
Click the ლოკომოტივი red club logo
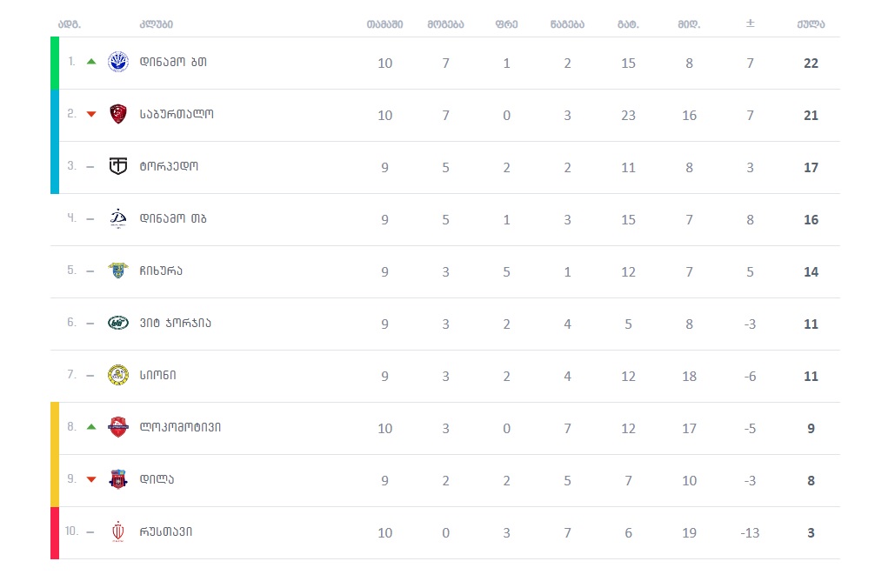coord(118,427)
